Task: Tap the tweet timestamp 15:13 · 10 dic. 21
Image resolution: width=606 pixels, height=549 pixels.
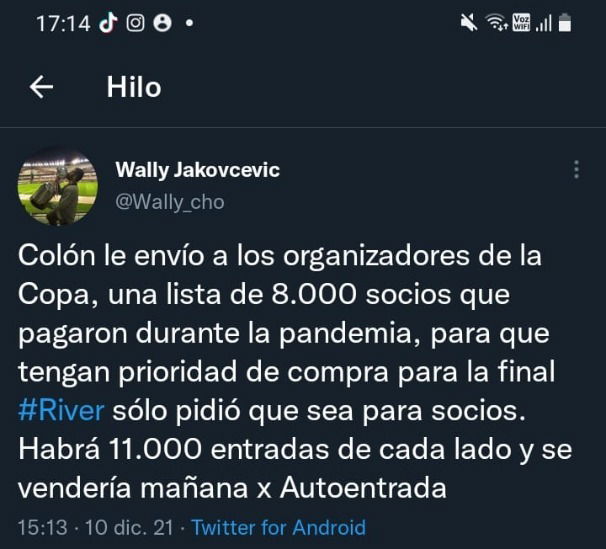Action: pyautogui.click(x=95, y=528)
